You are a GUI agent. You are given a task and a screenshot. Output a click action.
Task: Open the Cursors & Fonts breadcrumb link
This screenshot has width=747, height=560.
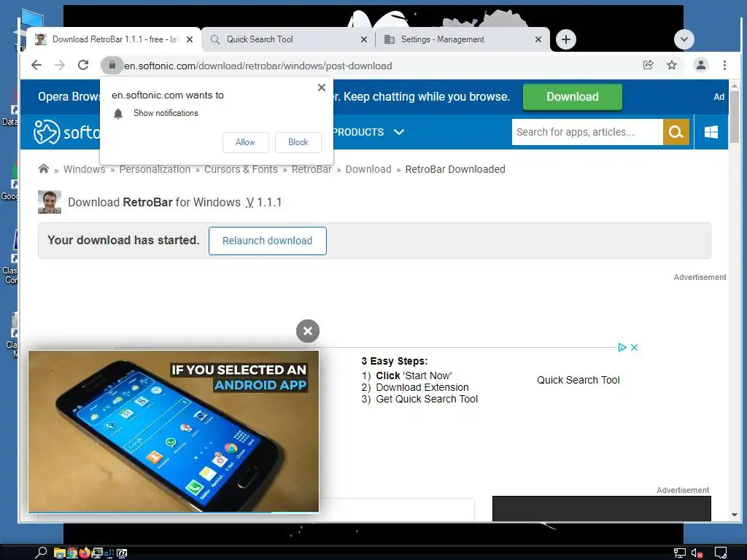241,169
